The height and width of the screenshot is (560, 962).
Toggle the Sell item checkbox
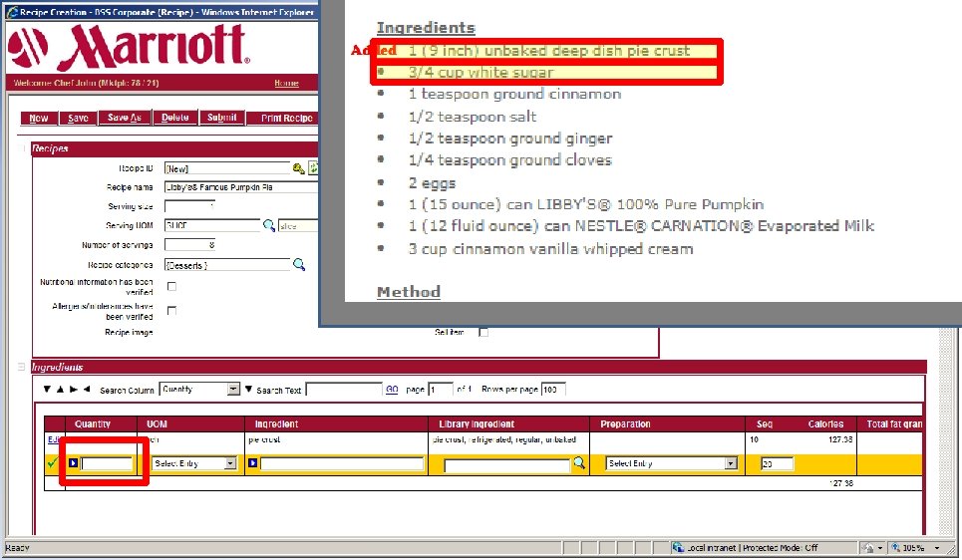point(483,332)
